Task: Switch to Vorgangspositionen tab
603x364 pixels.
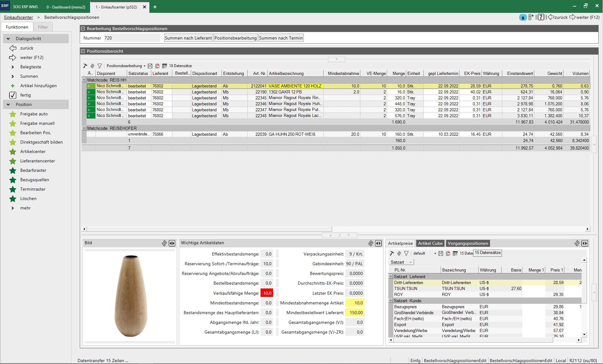Action: point(467,243)
